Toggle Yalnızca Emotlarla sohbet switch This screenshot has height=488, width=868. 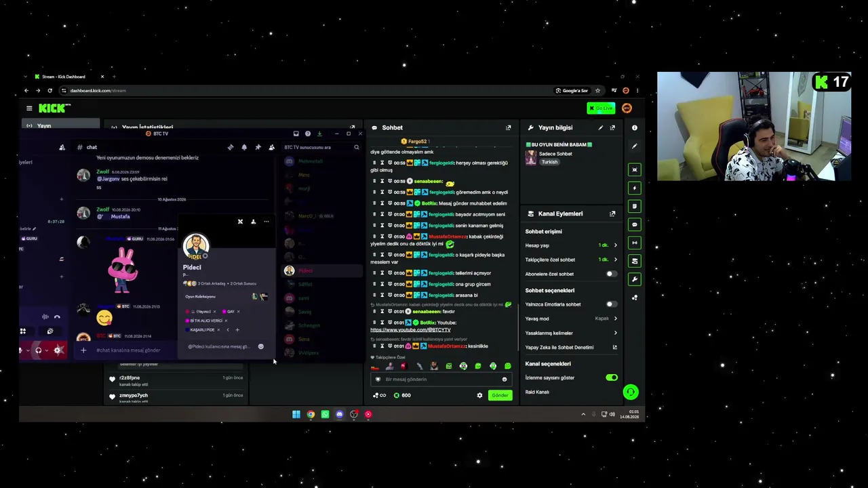tap(611, 304)
